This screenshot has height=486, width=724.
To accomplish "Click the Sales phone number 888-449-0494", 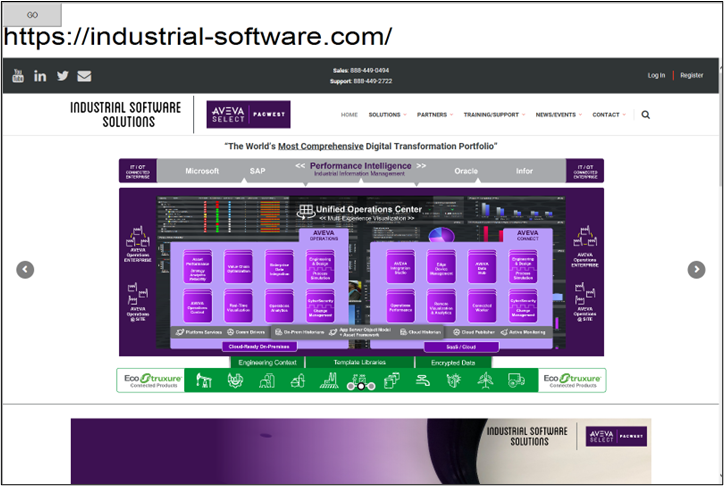I will [369, 71].
